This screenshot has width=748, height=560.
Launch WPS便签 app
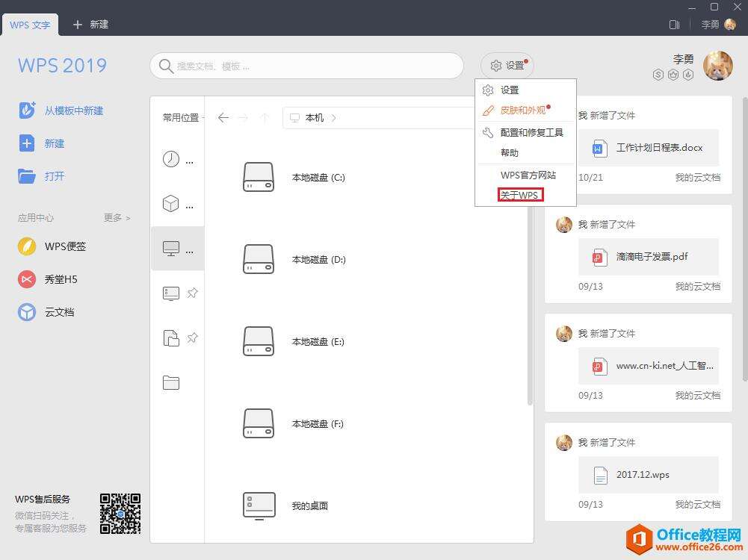(52, 246)
